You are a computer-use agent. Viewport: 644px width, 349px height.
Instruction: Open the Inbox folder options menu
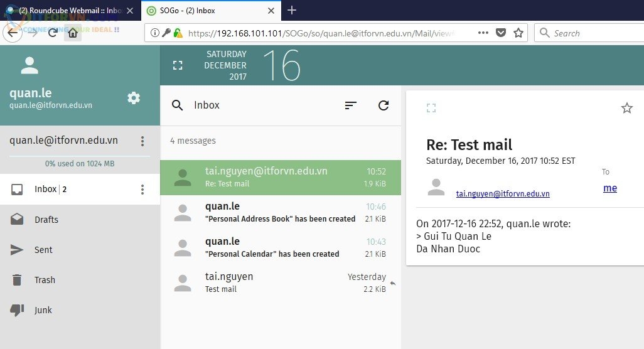pyautogui.click(x=142, y=190)
